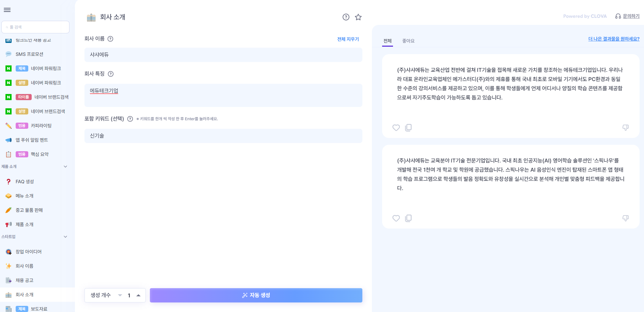Viewport: 644px width, 312px height.
Task: Open 회사 이름 tool in sidebar
Action: click(x=37, y=266)
